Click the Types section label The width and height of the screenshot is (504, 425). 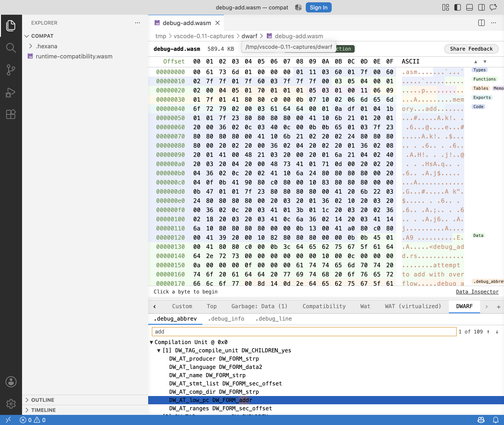(x=479, y=70)
